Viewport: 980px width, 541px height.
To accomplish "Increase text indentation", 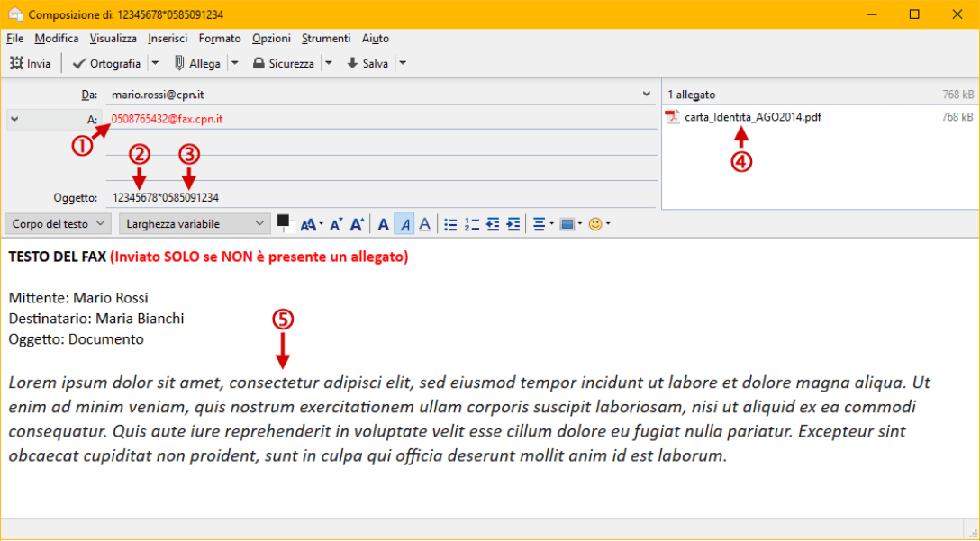I will tap(513, 224).
